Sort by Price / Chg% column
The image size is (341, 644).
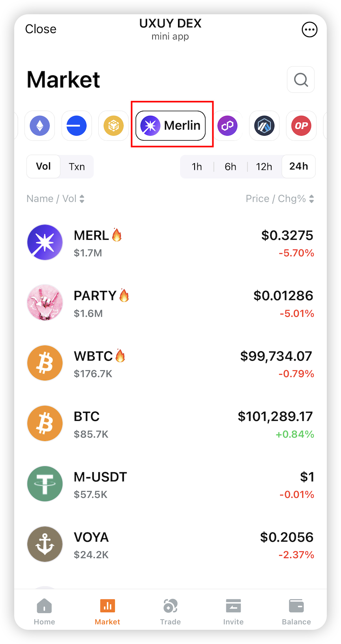(x=280, y=199)
